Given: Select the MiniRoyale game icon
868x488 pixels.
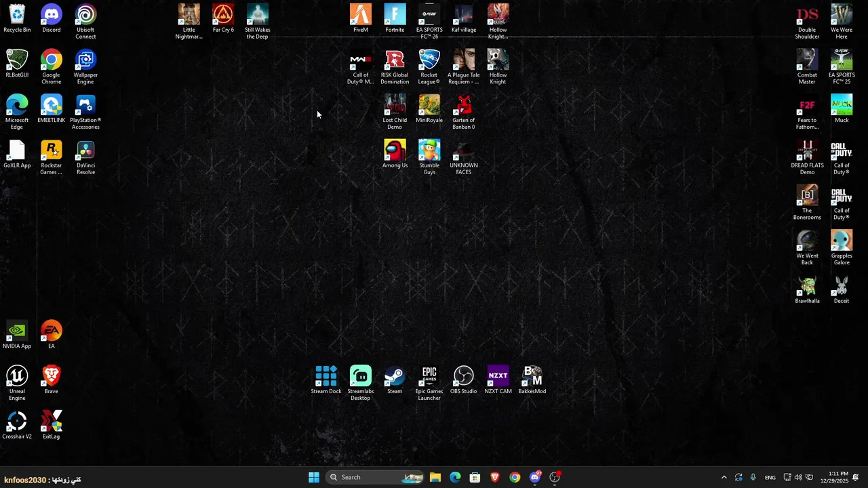Looking at the screenshot, I should click(429, 109).
